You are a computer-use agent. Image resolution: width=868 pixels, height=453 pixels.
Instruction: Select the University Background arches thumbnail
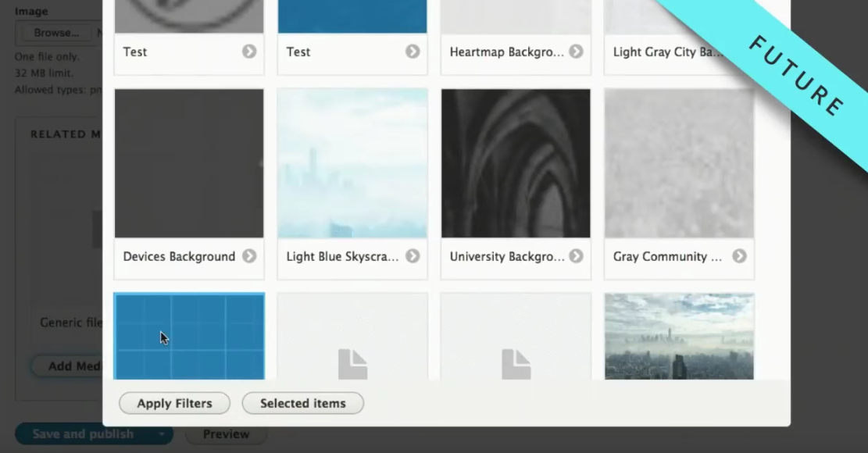tap(516, 163)
